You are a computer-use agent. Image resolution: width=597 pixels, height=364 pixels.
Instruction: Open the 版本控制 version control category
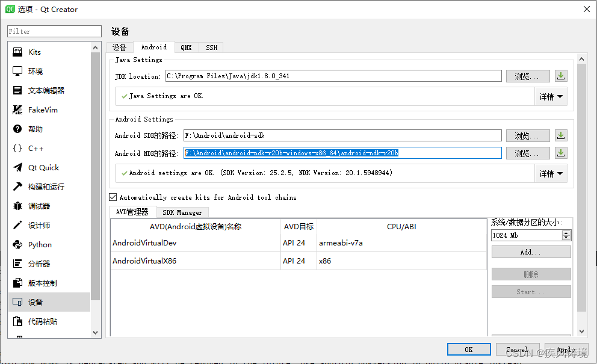49,283
